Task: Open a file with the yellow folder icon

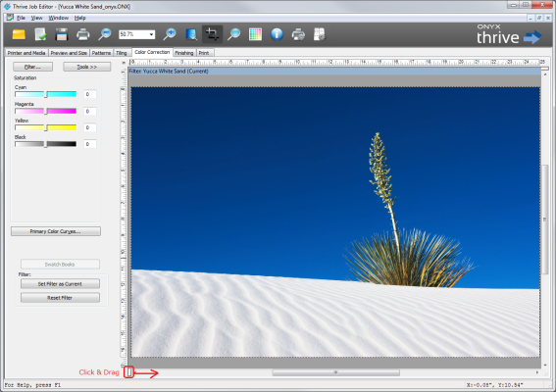Action: click(19, 34)
